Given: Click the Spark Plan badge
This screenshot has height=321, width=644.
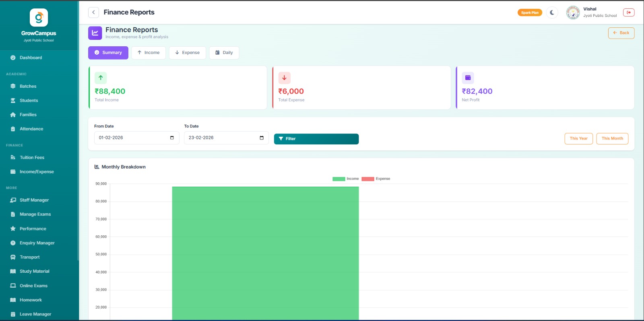Looking at the screenshot, I should pyautogui.click(x=529, y=12).
